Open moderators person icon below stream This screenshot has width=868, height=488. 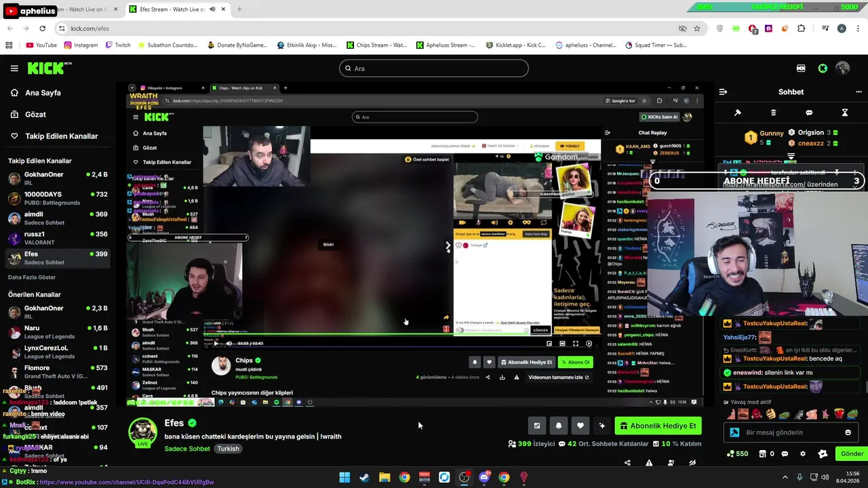click(x=671, y=463)
